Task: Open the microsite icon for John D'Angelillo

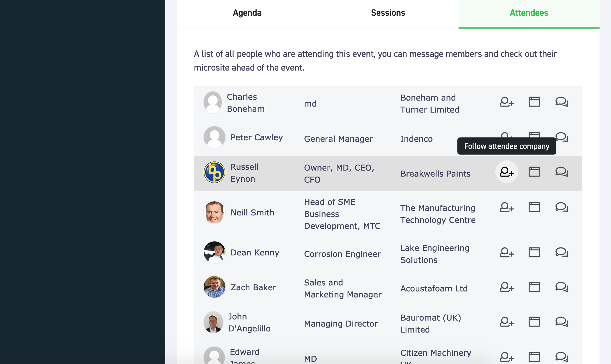Action: 534,322
